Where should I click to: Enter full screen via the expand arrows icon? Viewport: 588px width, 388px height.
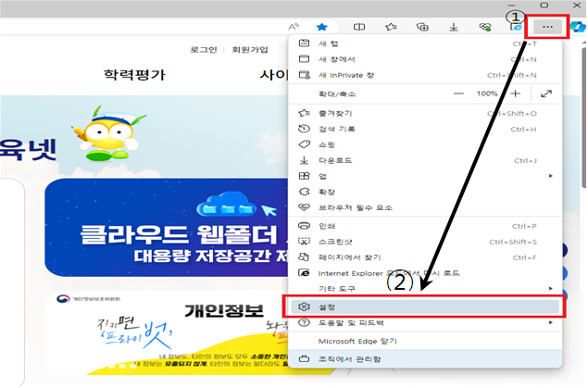(546, 94)
